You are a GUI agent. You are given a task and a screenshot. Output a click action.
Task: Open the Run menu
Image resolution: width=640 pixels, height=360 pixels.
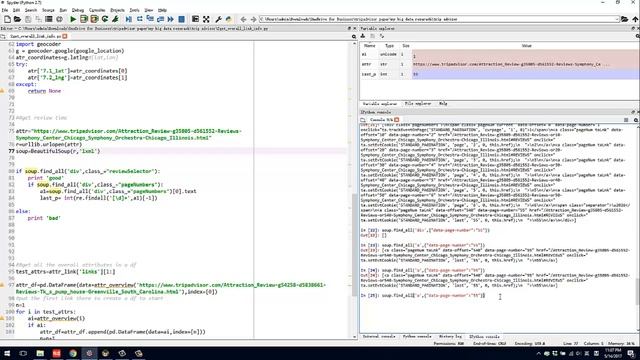63,10
